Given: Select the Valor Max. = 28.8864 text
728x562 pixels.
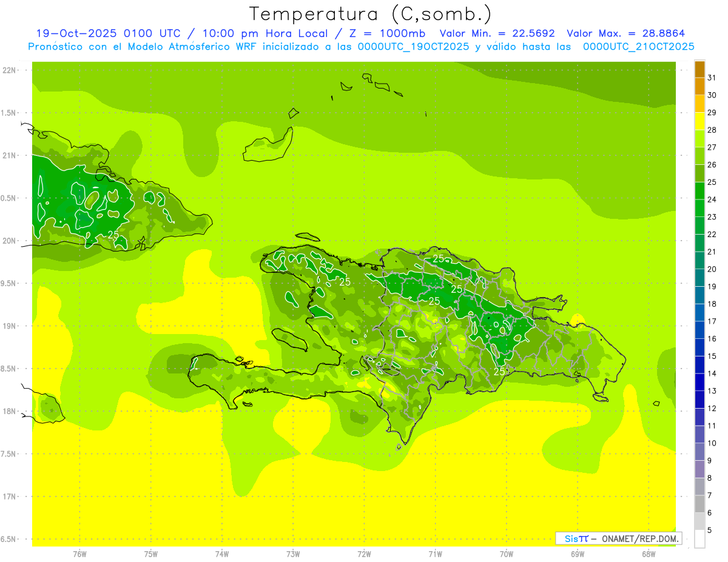Looking at the screenshot, I should [x=625, y=33].
